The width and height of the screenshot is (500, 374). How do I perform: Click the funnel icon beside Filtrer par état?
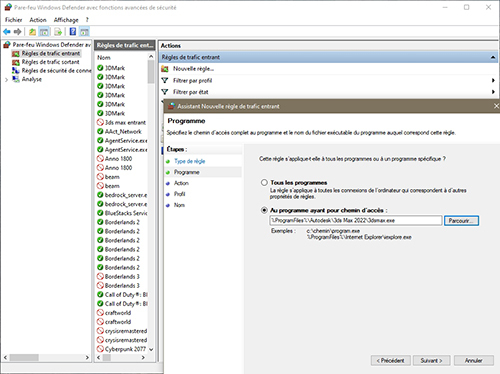[x=165, y=92]
